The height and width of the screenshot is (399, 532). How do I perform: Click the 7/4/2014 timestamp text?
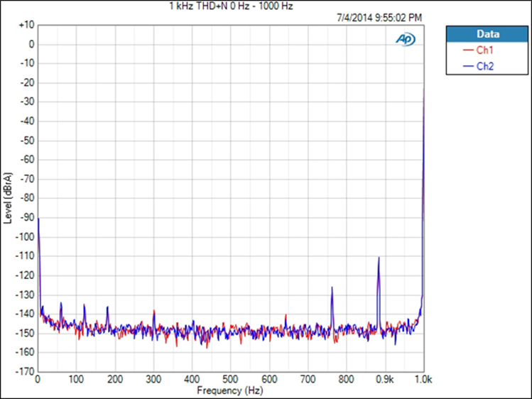(x=378, y=16)
